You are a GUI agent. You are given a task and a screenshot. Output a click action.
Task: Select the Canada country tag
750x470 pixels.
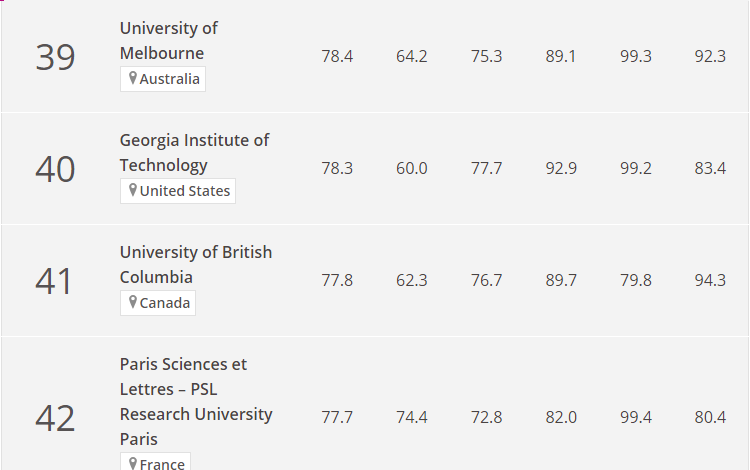coord(158,303)
